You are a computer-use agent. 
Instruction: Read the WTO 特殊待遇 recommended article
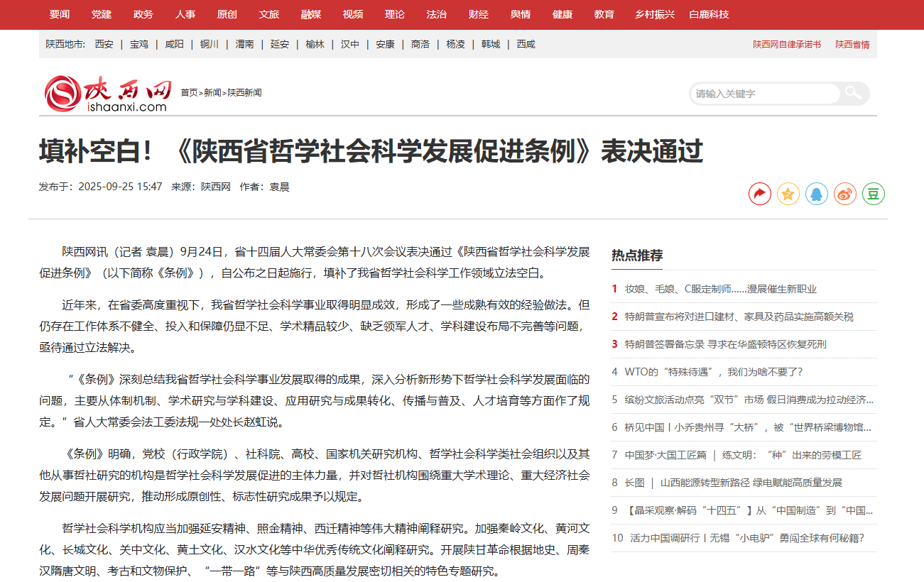coord(713,372)
